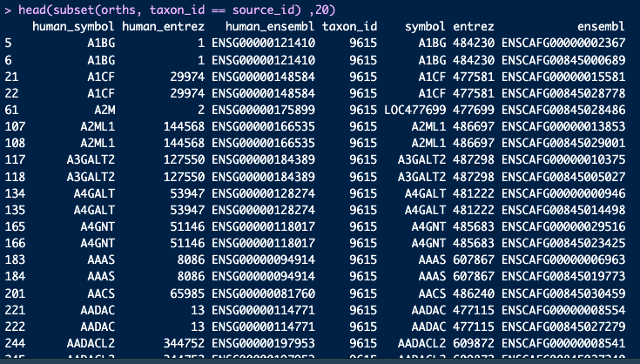Viewport: 640px width, 364px height.
Task: Click entrez value 477699
Action: [474, 110]
